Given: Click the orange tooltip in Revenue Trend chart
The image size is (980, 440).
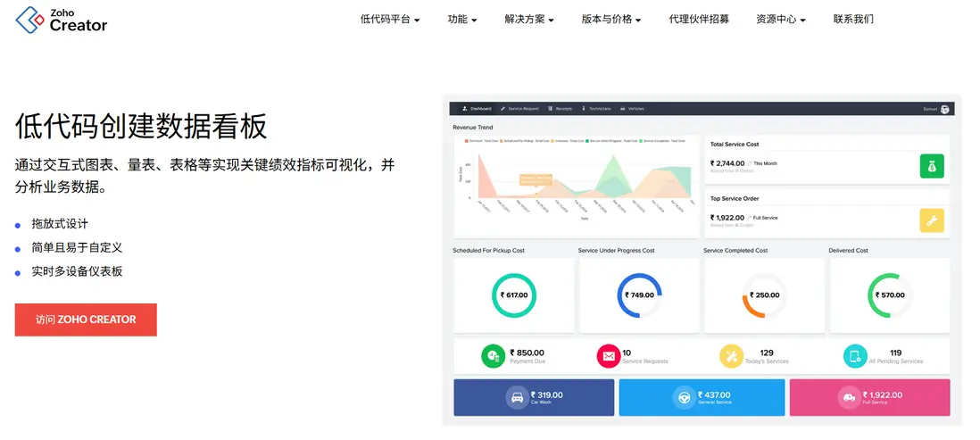Looking at the screenshot, I should 536,180.
